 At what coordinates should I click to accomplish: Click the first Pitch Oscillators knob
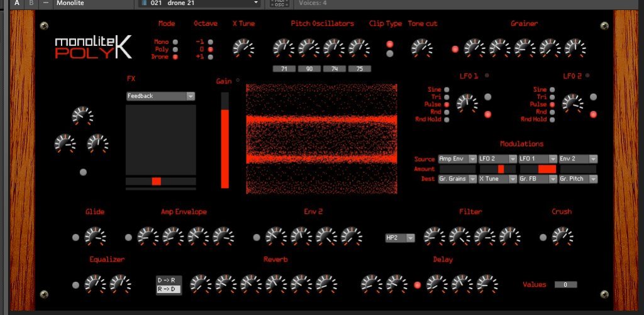click(284, 48)
